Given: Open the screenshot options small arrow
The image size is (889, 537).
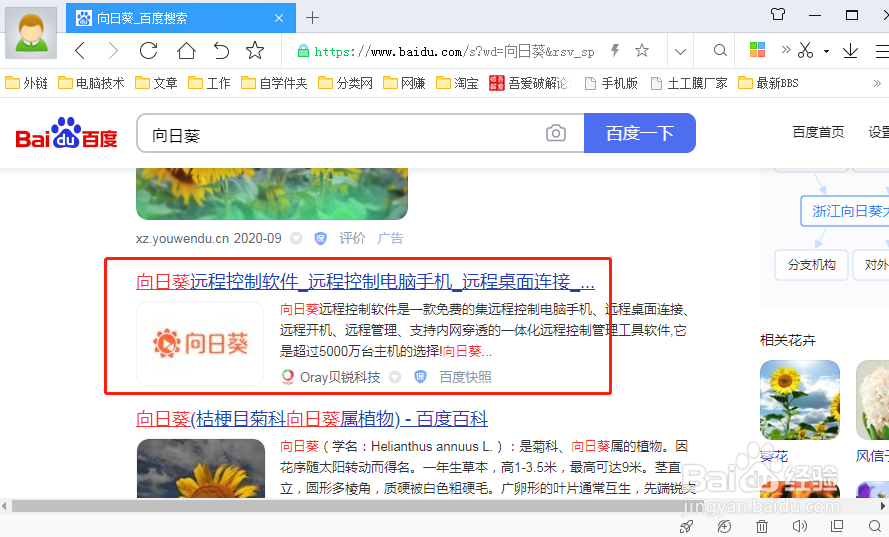Looking at the screenshot, I should click(827, 51).
